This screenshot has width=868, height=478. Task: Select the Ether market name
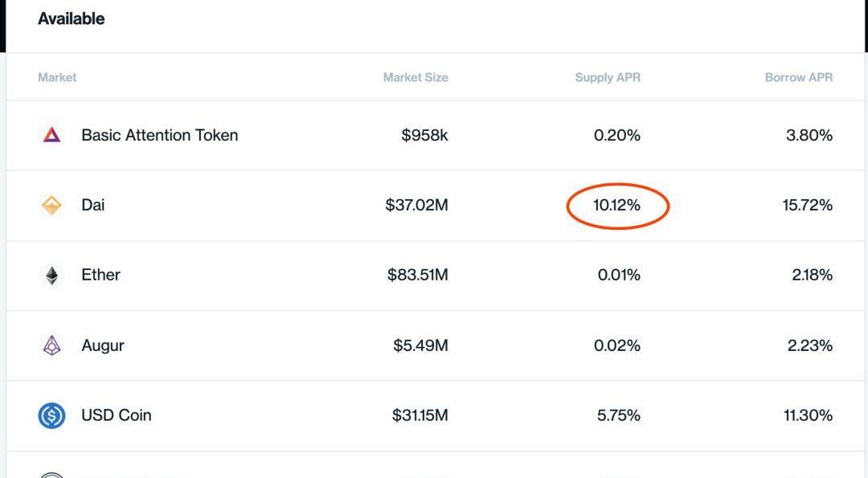click(x=100, y=275)
